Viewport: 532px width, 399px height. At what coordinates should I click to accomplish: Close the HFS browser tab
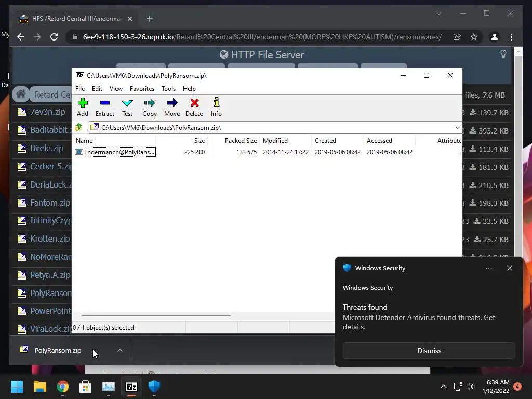pyautogui.click(x=129, y=19)
